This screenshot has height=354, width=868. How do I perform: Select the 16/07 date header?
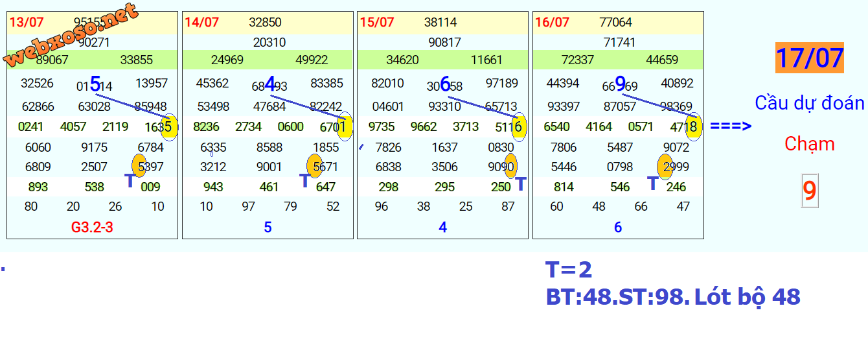[x=552, y=23]
